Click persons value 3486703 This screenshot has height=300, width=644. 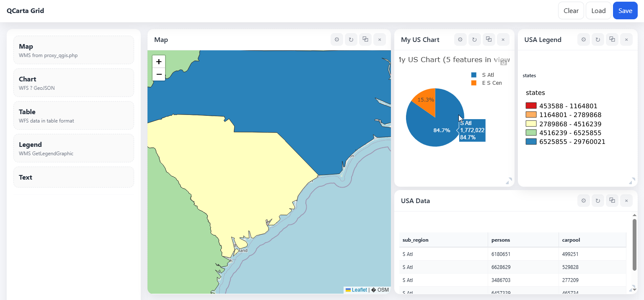click(501, 280)
